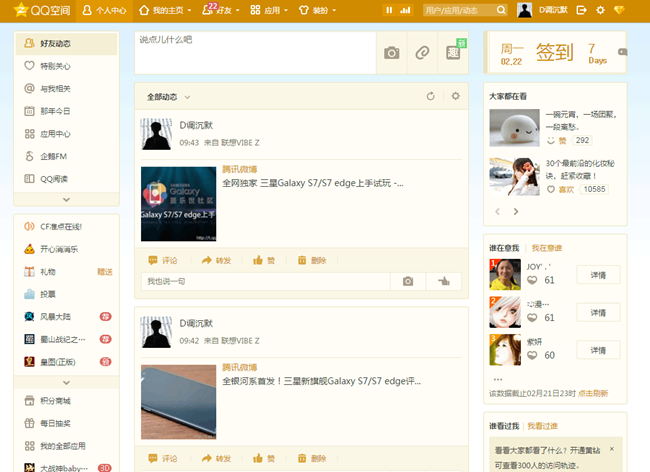The image size is (650, 472).
Task: Click 详情 button next to the first-ranked visitor
Action: coord(598,275)
